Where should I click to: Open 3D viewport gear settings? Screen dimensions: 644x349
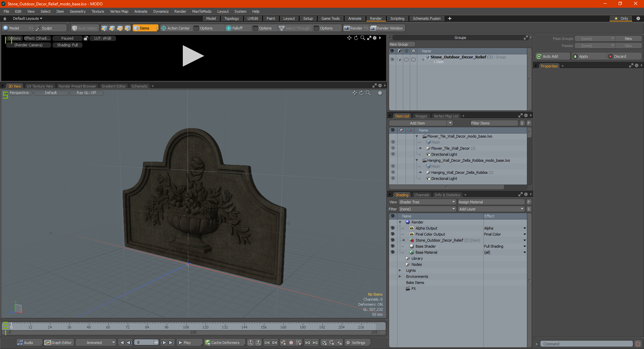[380, 93]
